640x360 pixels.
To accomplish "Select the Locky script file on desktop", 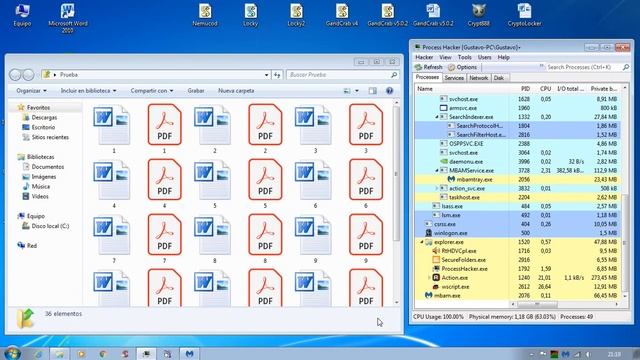I will click(x=251, y=15).
